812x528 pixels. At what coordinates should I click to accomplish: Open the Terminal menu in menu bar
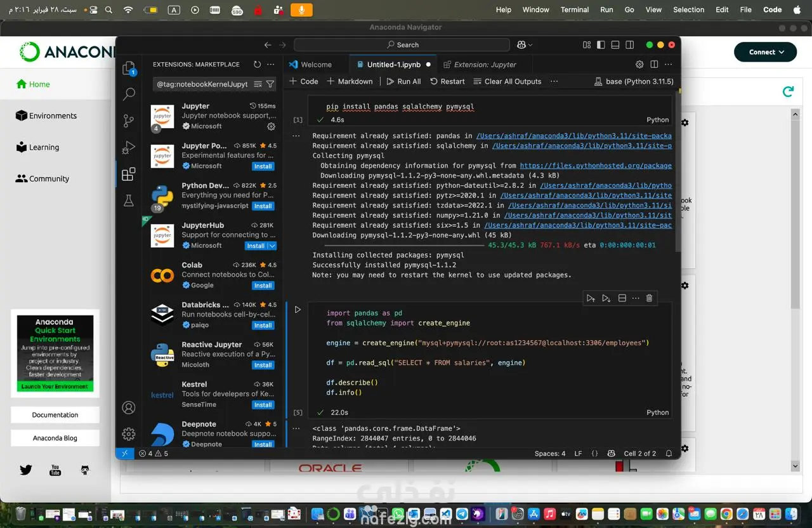pos(574,10)
